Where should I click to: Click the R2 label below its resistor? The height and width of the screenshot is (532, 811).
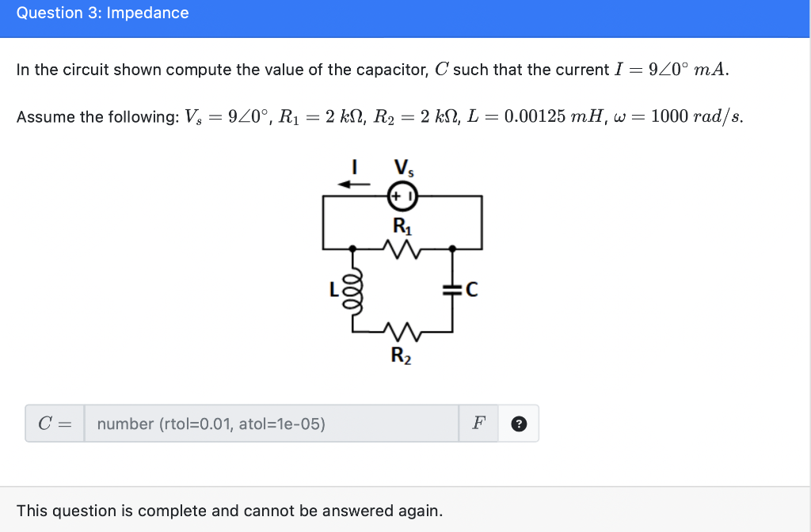pyautogui.click(x=402, y=357)
